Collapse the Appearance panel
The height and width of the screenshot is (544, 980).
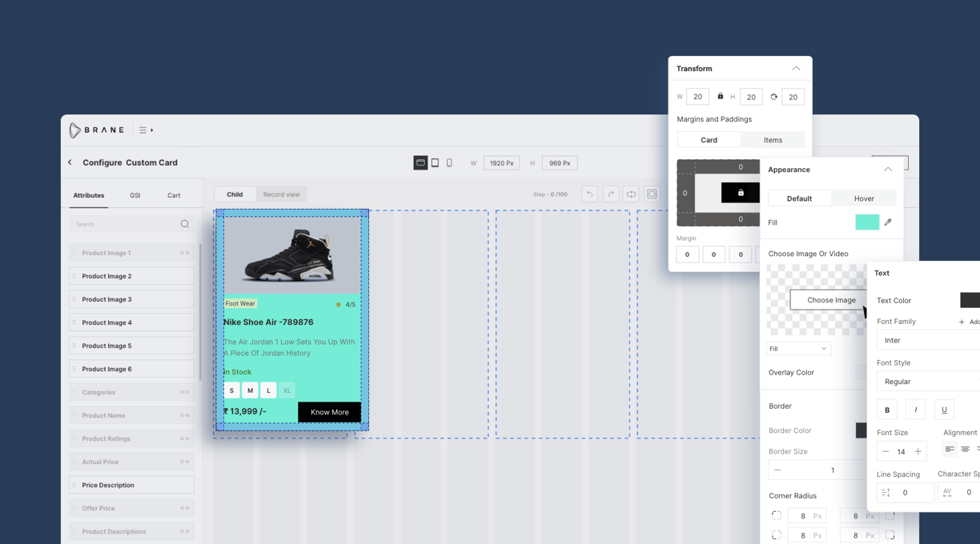(x=888, y=170)
